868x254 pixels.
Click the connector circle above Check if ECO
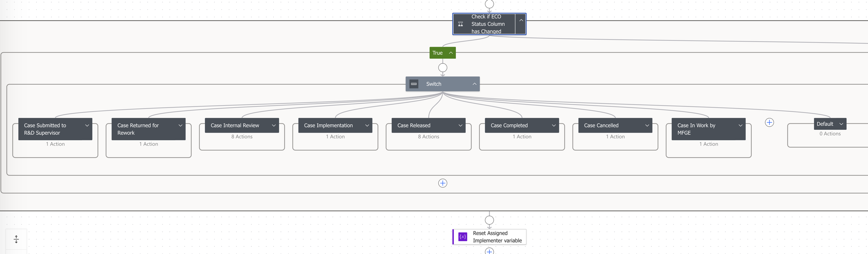tap(489, 4)
